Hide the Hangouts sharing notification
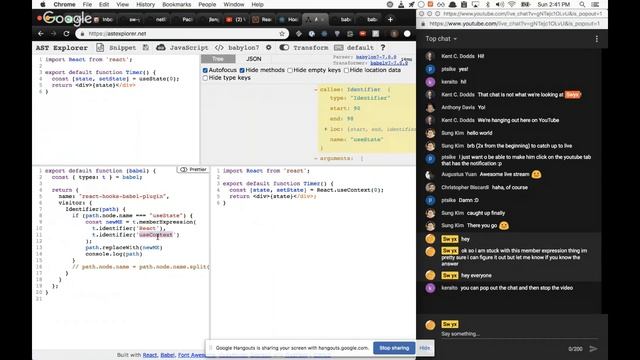This screenshot has width=640, height=360. click(x=424, y=348)
